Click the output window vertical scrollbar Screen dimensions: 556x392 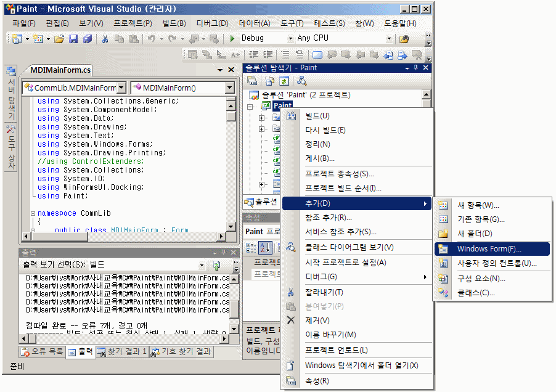click(234, 304)
